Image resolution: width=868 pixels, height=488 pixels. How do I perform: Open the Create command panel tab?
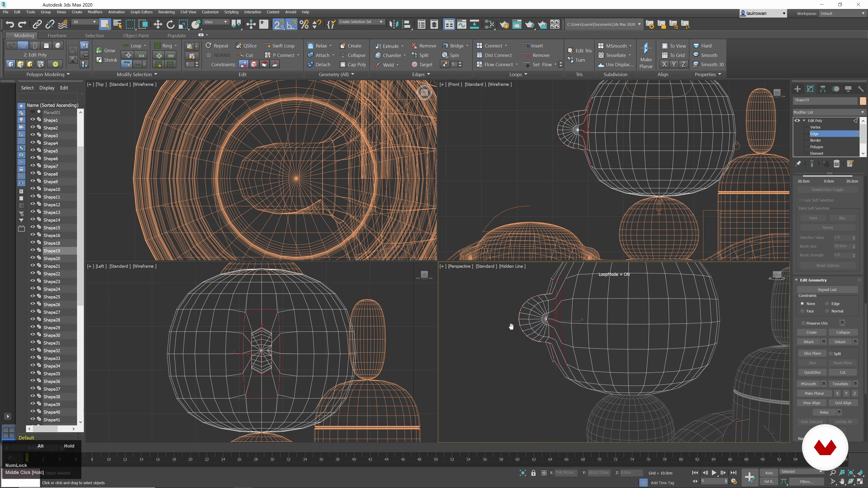click(797, 89)
